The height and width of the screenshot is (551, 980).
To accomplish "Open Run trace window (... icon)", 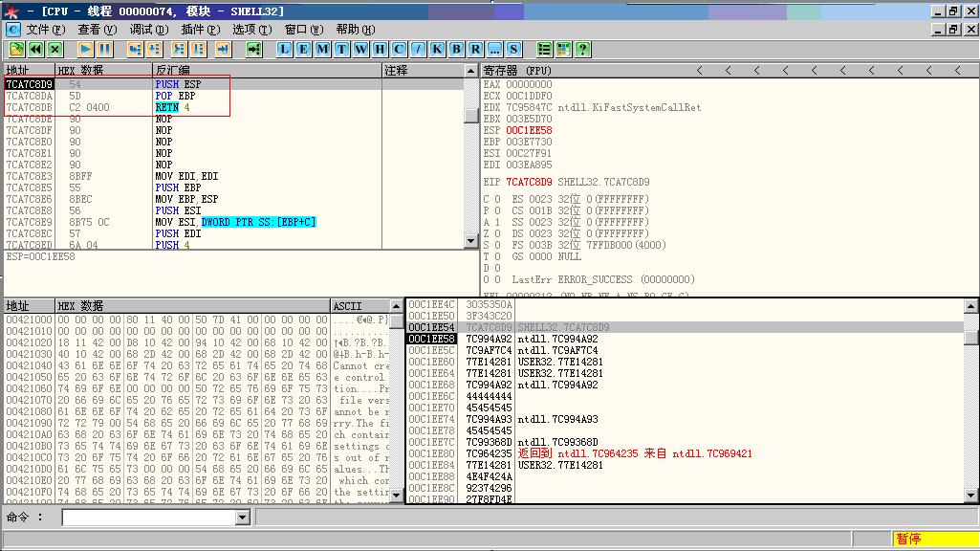I will click(494, 50).
